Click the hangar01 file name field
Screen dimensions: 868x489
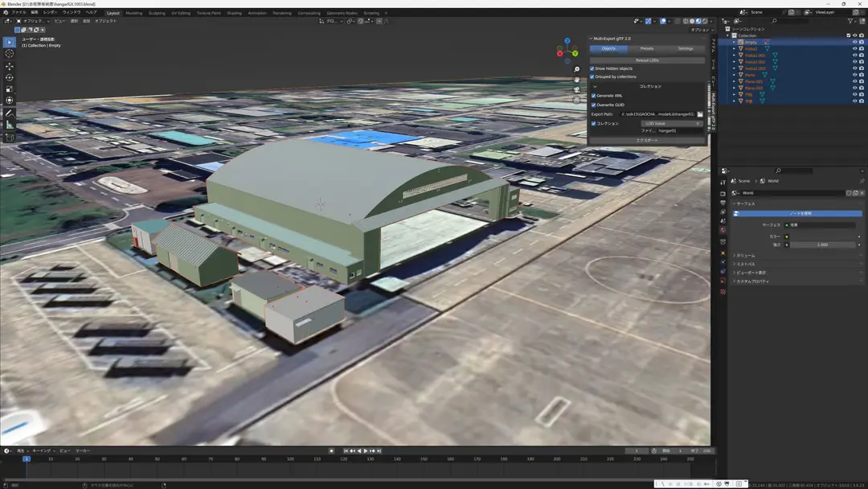coord(681,131)
